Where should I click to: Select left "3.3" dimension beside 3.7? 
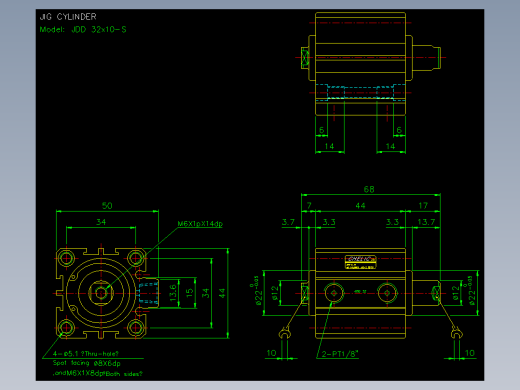329,222
